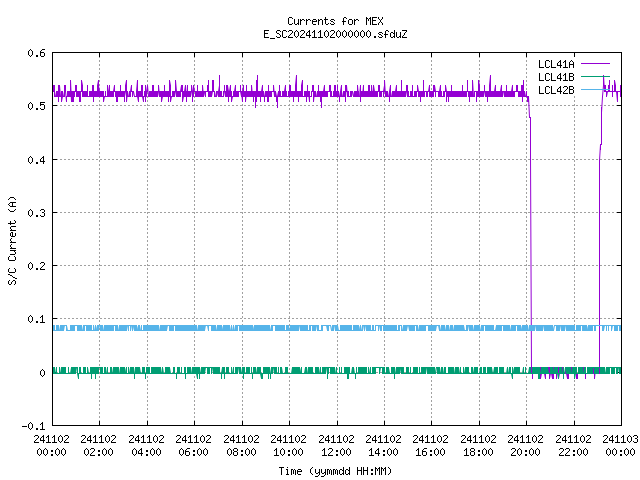Click the y-axis tick value 0.2
Screen dimensions: 640x480
pyautogui.click(x=36, y=266)
